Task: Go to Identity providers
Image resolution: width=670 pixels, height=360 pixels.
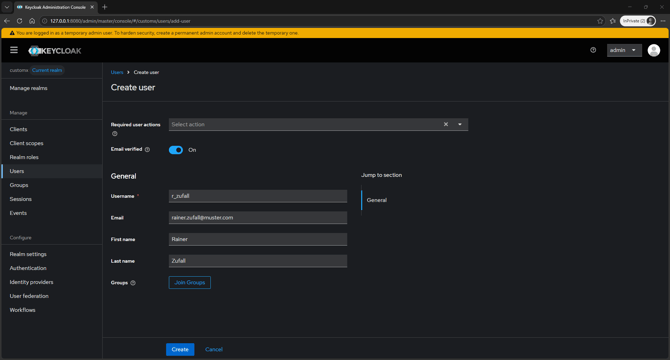Action: pos(32,282)
